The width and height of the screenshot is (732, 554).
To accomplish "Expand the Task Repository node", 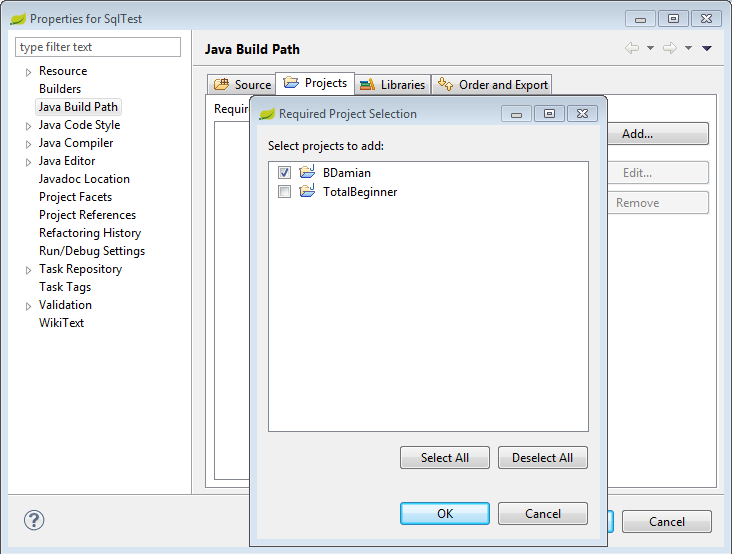I will pos(28,270).
